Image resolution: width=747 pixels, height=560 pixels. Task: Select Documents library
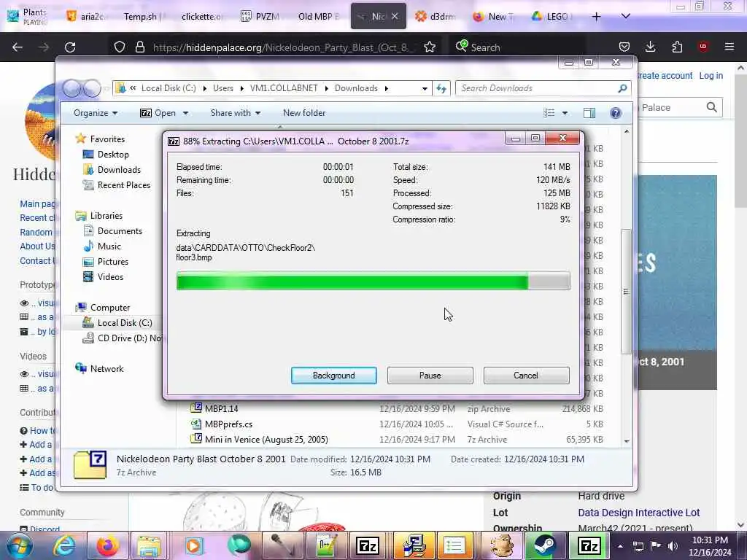120,231
